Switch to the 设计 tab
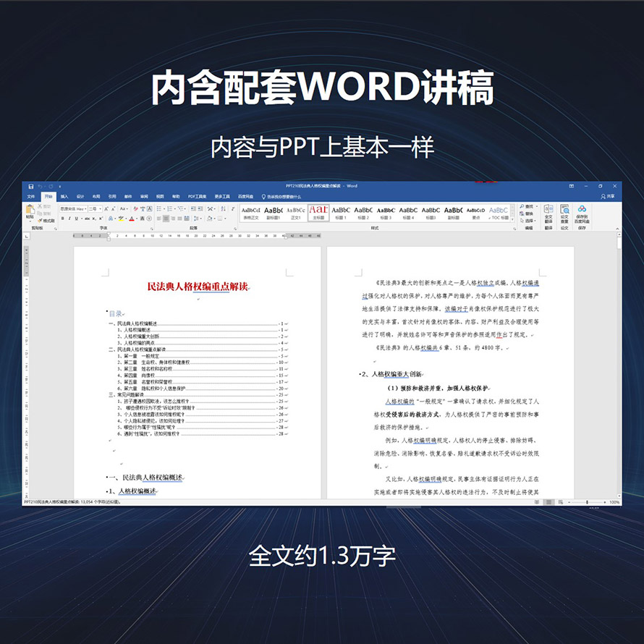This screenshot has width=644, height=644. 80,196
